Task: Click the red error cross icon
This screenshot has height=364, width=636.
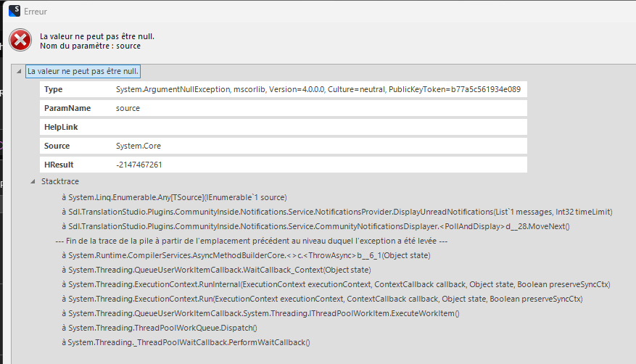Action: [x=20, y=40]
